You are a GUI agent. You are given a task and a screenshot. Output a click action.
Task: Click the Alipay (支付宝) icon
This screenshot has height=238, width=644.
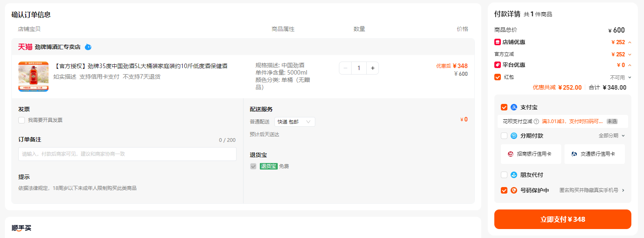(514, 107)
